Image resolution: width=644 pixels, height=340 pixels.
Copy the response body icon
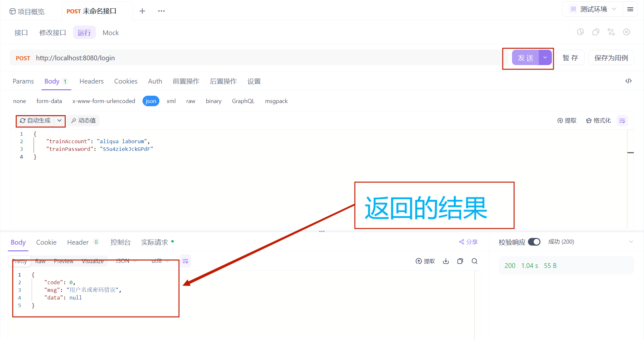(x=460, y=261)
